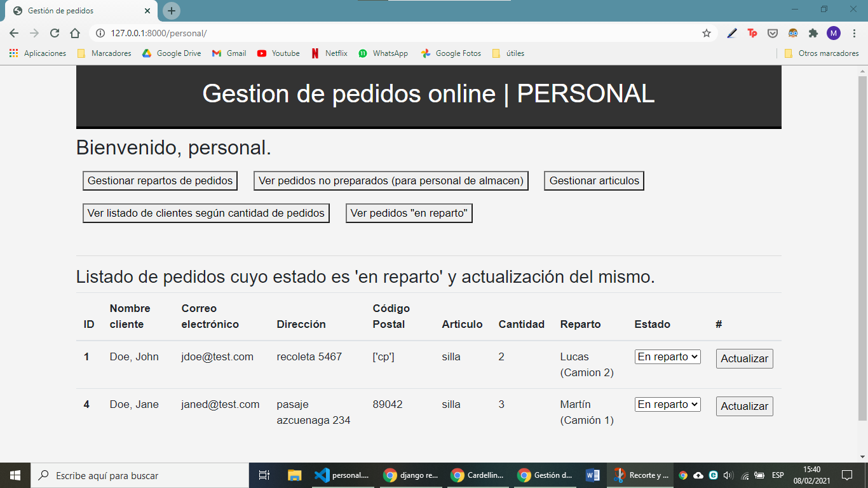Screen dimensions: 868x488
Task: Open Microsoft Word from the taskbar
Action: pyautogui.click(x=593, y=475)
